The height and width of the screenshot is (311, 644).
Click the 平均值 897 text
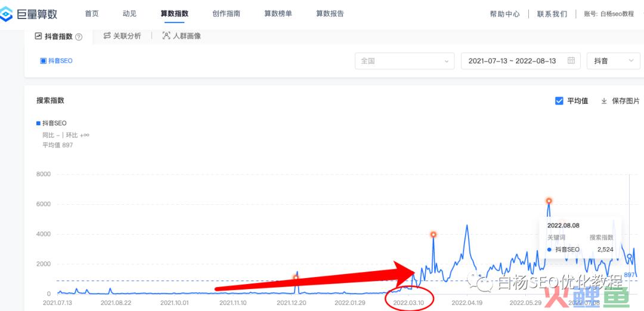point(57,145)
